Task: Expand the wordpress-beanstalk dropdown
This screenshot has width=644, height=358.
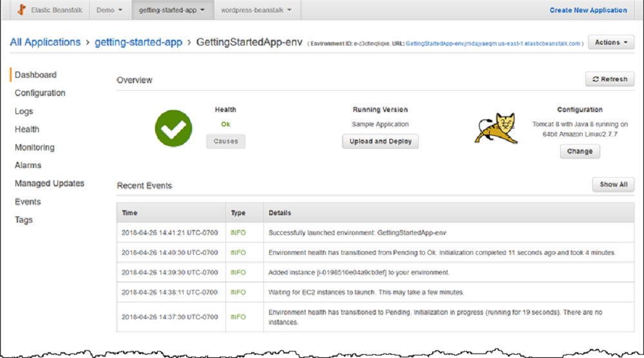Action: [x=257, y=10]
